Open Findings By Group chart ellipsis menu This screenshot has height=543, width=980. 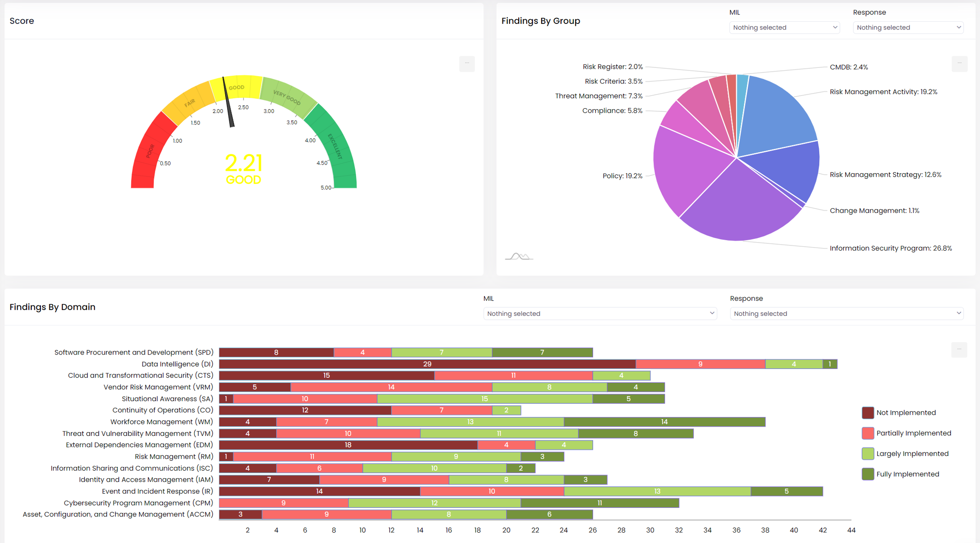[959, 64]
